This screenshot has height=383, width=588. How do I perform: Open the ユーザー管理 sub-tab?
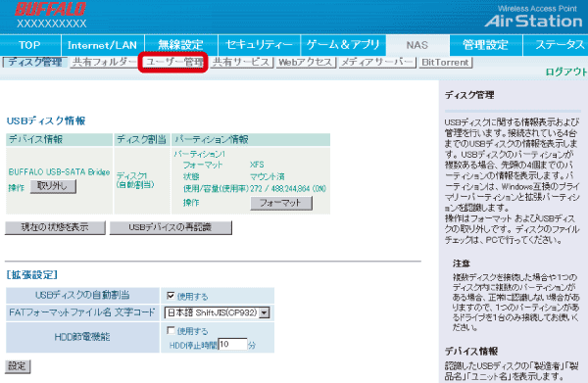[174, 63]
